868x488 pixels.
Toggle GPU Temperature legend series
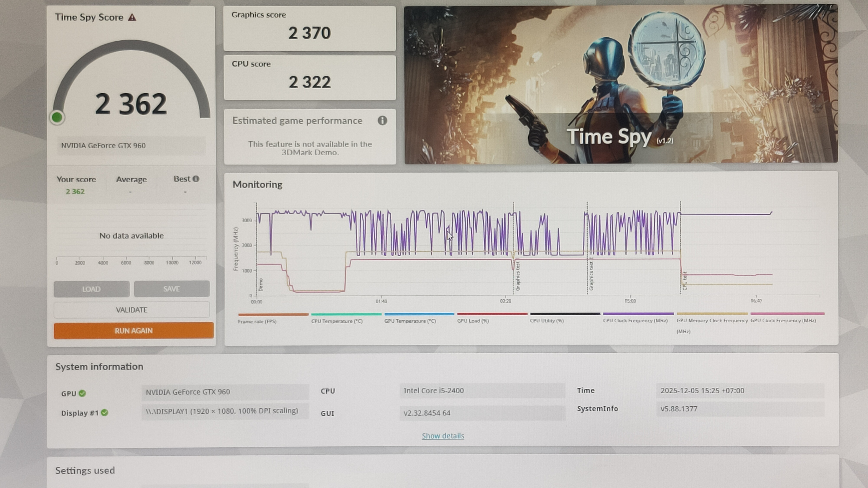point(410,321)
